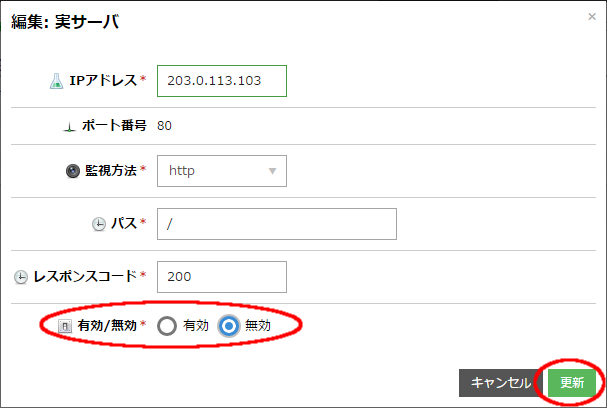The width and height of the screenshot is (607, 408).
Task: Select the 無効 radio button
Action: (x=229, y=325)
